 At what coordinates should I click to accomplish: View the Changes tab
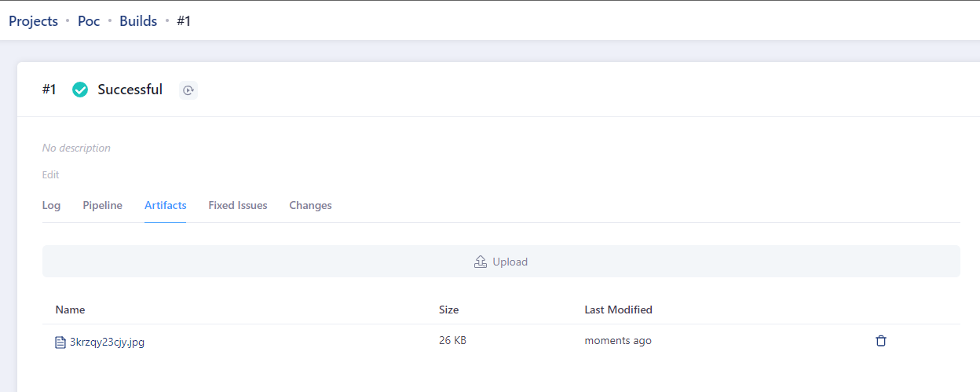tap(310, 205)
